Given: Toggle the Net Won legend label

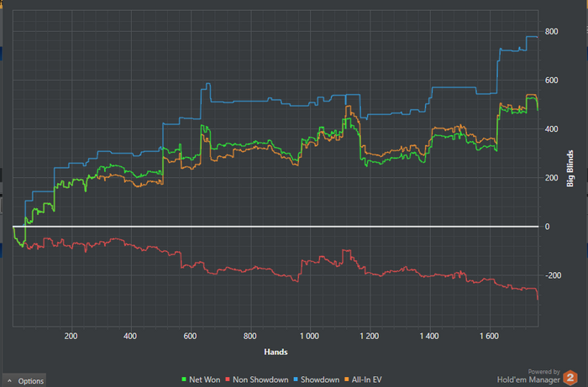Looking at the screenshot, I should (x=204, y=379).
